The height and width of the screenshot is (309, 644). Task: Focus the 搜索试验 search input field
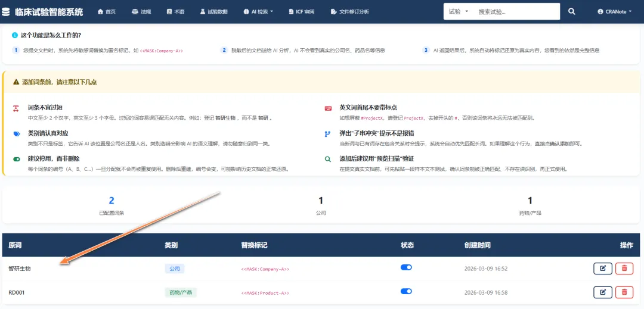tap(516, 12)
